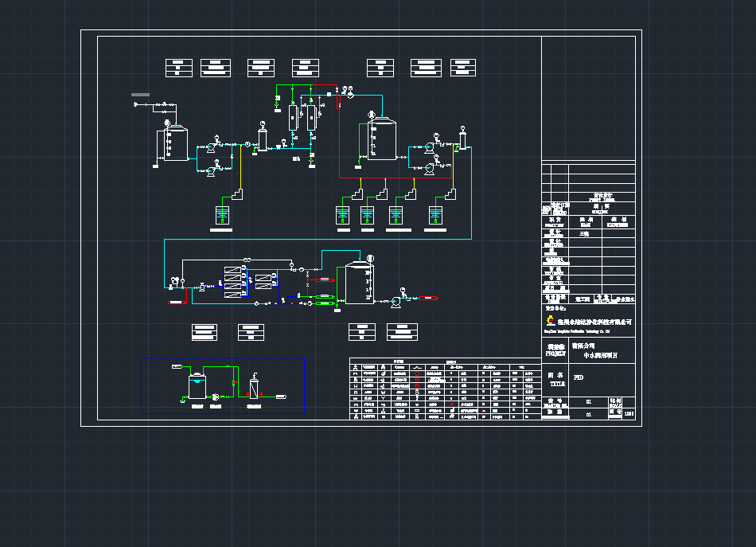Select the blue rectangular detail frame border
Screen dimensions: 756x547
[304, 386]
